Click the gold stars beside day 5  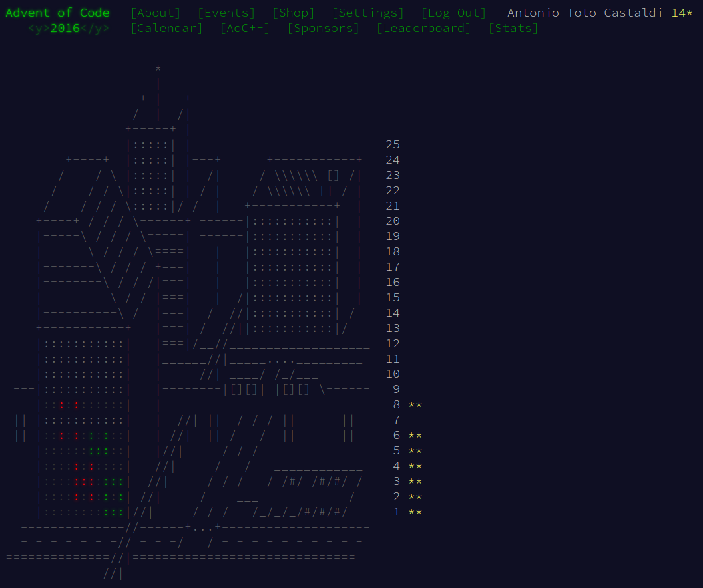click(415, 450)
